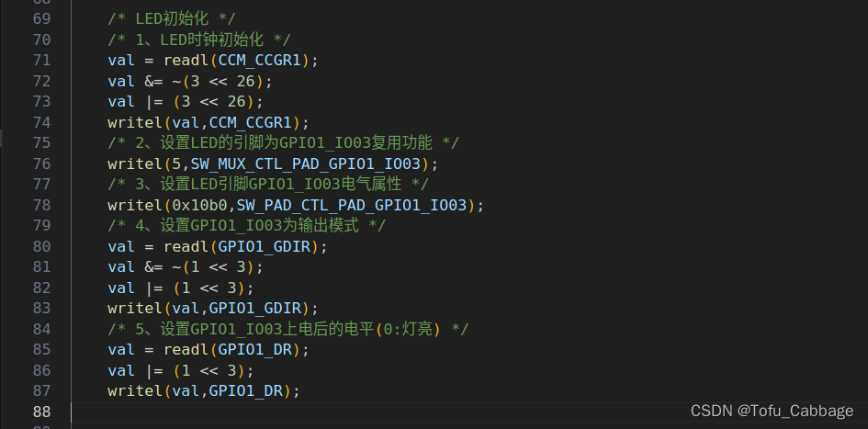Screen dimensions: 868x429
Task: Click line number 79 in the gutter
Action: coord(41,226)
